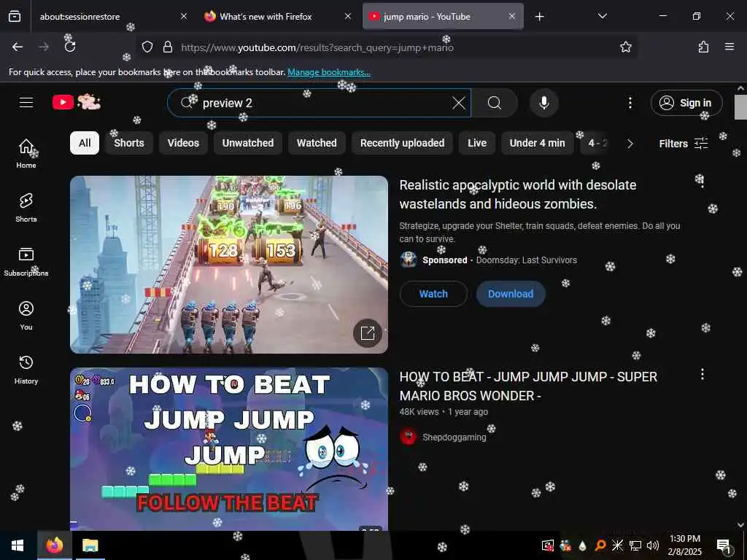This screenshot has width=747, height=560.
Task: Open File Explorer from the taskbar
Action: pyautogui.click(x=90, y=545)
